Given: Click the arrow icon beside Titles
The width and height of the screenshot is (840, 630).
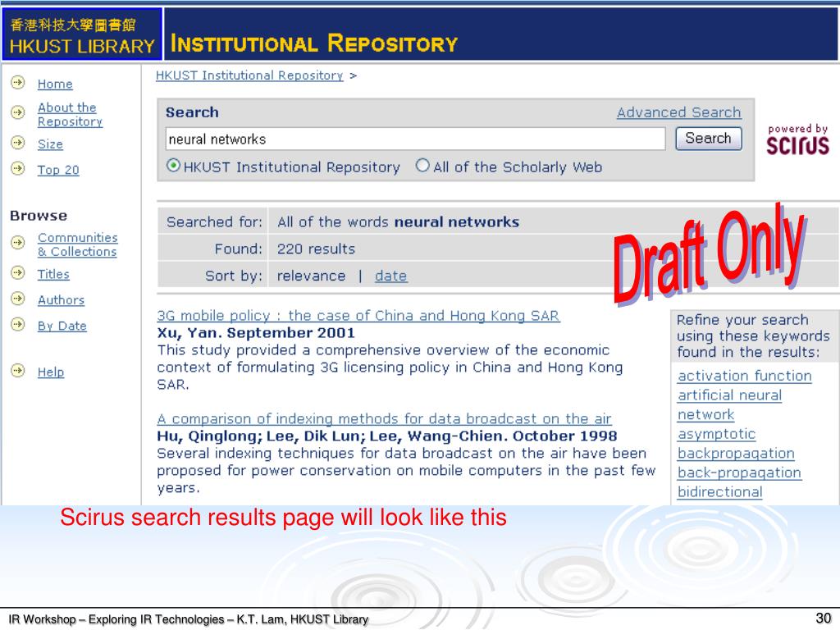Looking at the screenshot, I should point(18,272).
